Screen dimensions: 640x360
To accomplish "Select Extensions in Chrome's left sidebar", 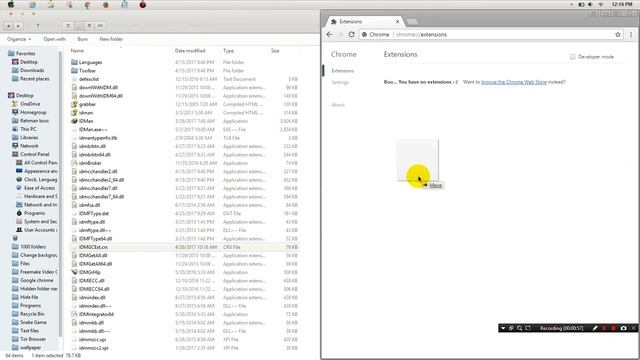I will click(342, 71).
